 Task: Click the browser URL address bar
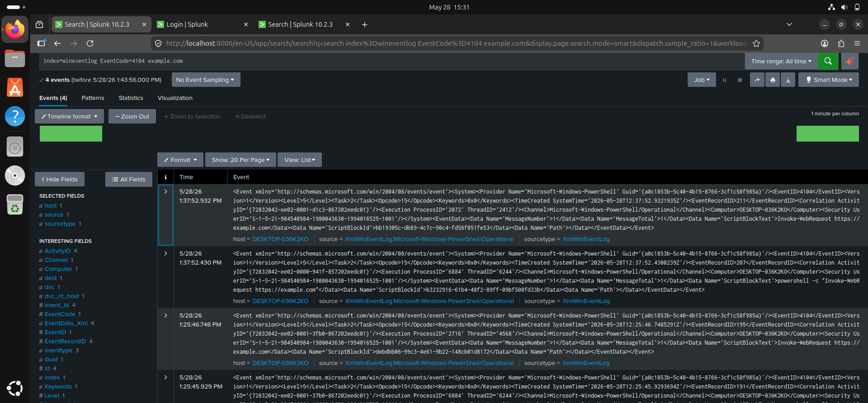point(456,43)
